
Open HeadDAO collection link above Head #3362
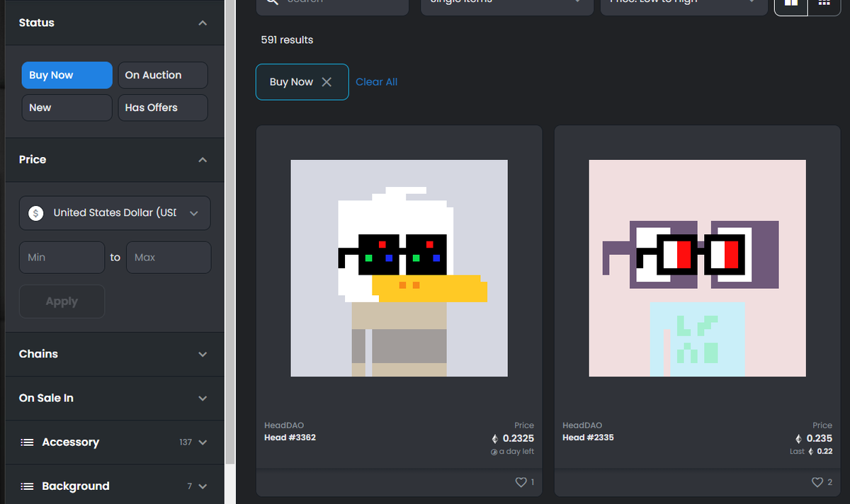pos(284,425)
